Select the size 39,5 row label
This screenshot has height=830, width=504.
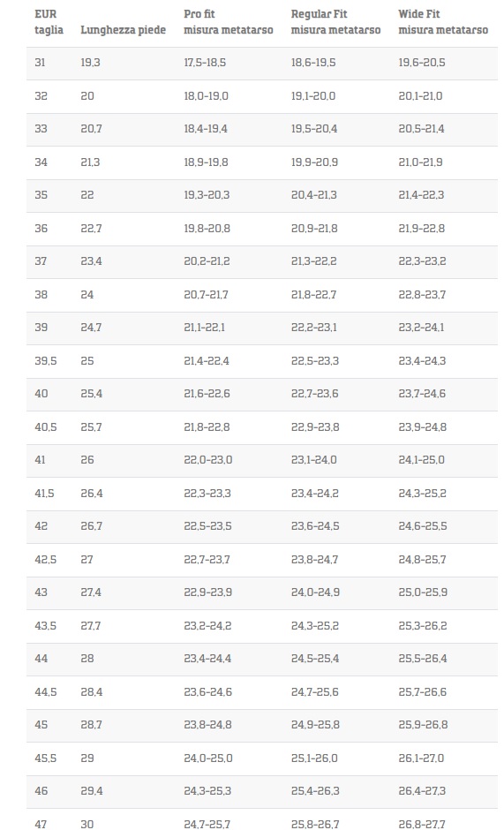click(x=46, y=361)
